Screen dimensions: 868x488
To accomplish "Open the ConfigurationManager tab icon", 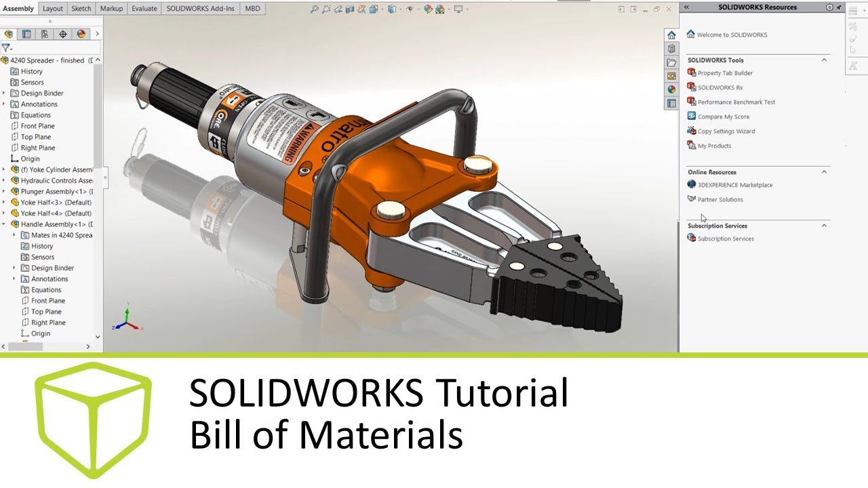I will point(45,34).
